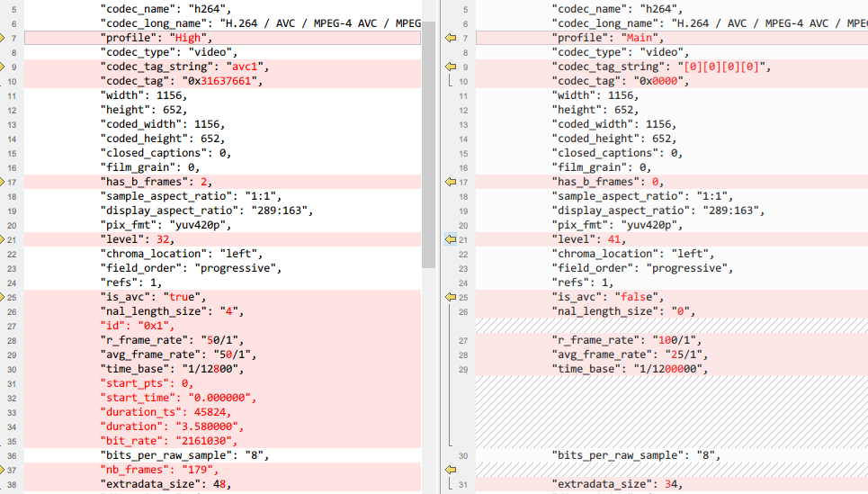The height and width of the screenshot is (494, 868).
Task: Click right "extradata_size": 34 line
Action: coord(672,484)
